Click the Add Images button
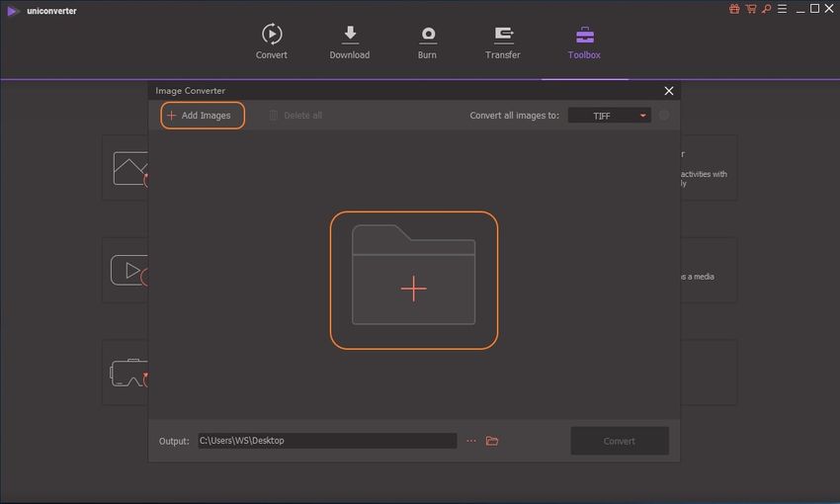The height and width of the screenshot is (504, 840). point(202,116)
